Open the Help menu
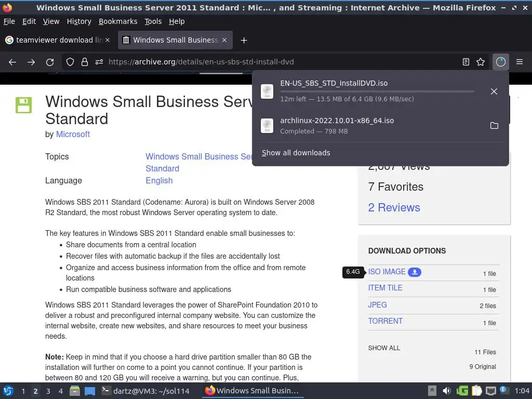The height and width of the screenshot is (399, 532). 177,21
